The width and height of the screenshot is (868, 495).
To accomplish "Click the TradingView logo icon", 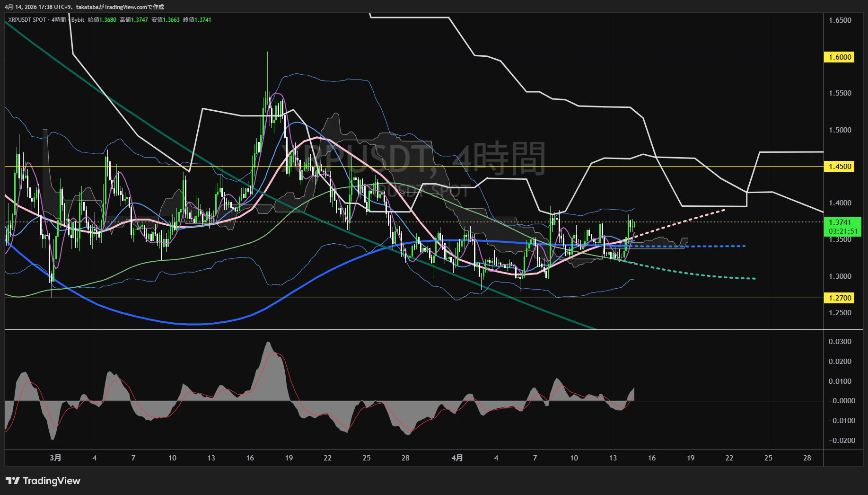I will (x=13, y=481).
